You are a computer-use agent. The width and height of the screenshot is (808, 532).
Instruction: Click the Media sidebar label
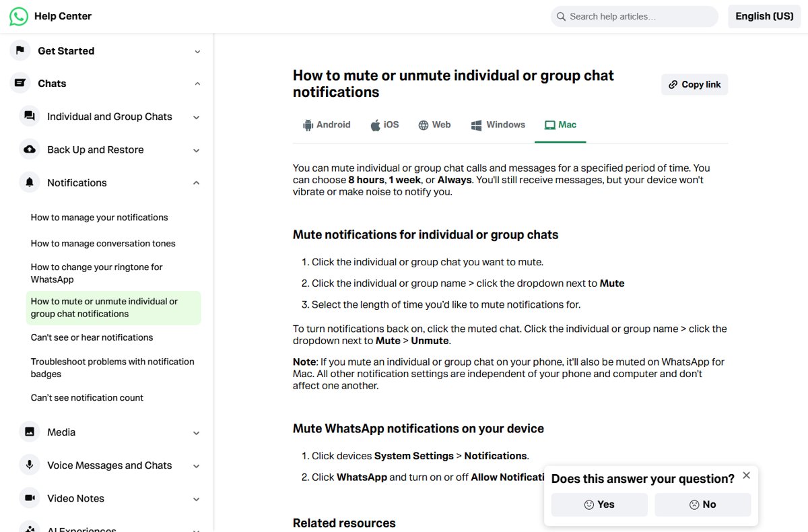click(x=61, y=432)
